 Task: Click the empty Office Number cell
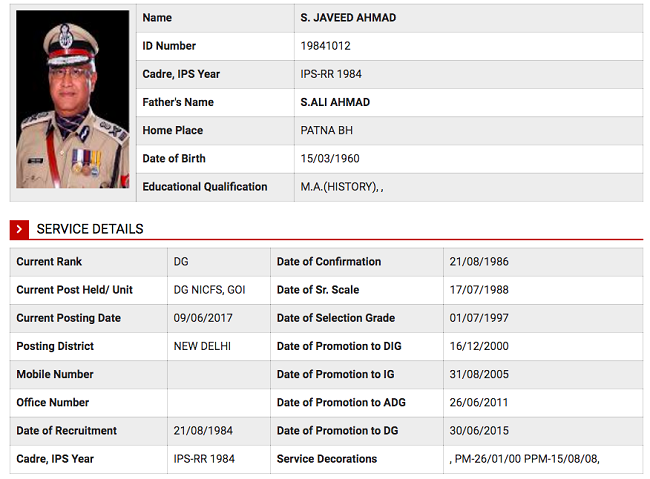(x=219, y=403)
